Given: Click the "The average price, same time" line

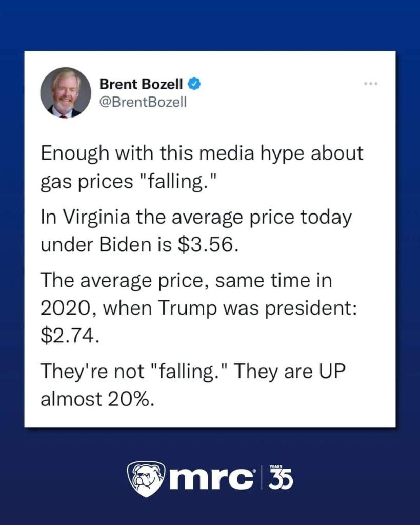Looking at the screenshot, I should pyautogui.click(x=186, y=281).
